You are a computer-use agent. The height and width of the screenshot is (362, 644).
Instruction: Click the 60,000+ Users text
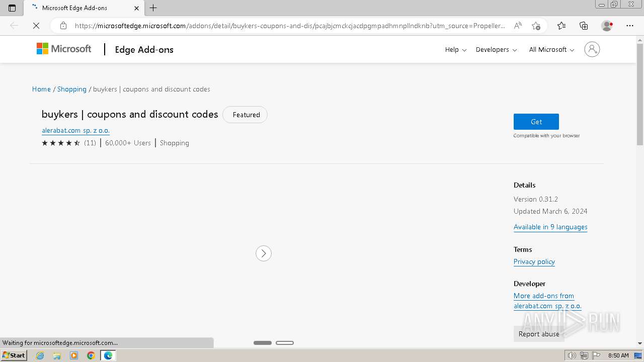tap(128, 143)
